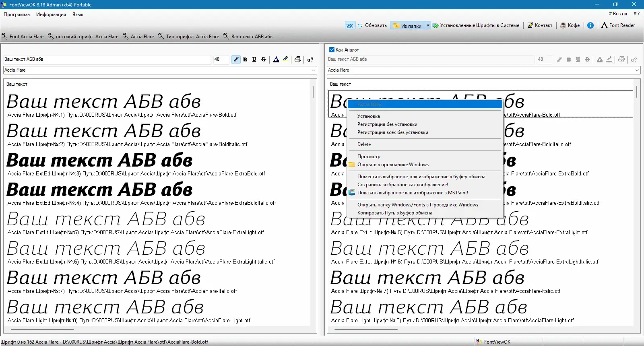Toggle strikethrough in the left pane

264,60
